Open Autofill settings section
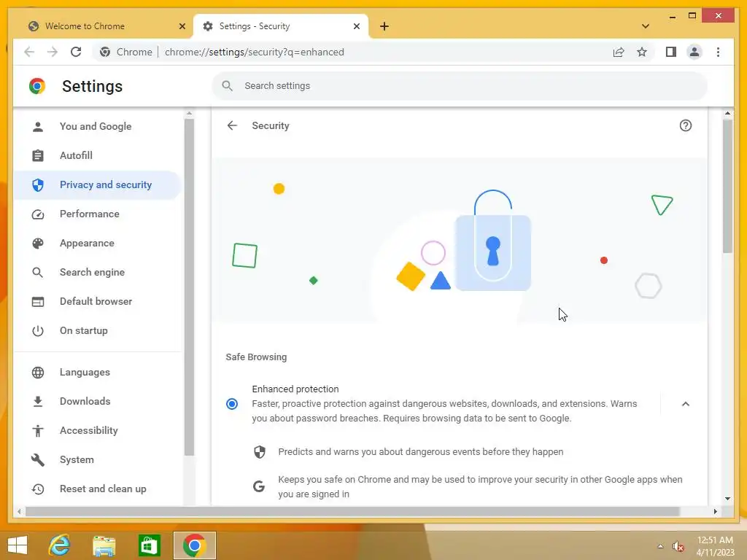This screenshot has height=560, width=747. [97, 155]
